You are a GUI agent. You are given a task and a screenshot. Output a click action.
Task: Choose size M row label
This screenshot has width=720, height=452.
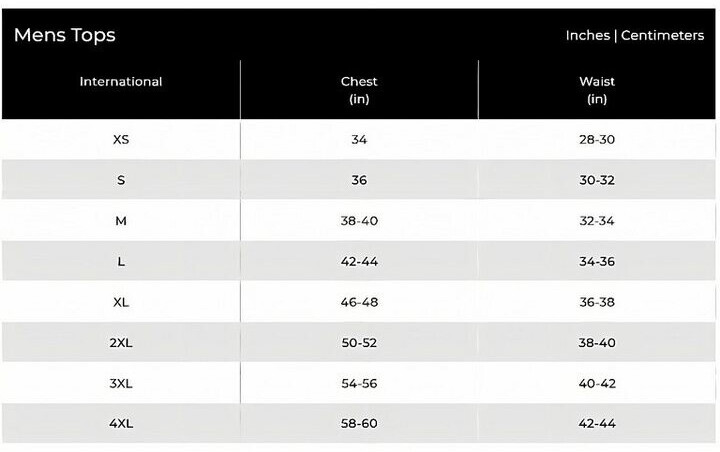(x=121, y=221)
